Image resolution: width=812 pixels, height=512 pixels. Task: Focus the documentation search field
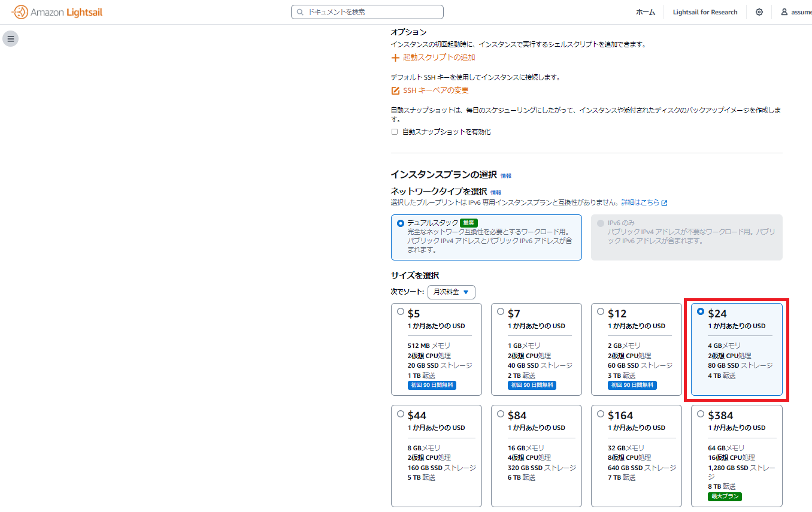[367, 12]
